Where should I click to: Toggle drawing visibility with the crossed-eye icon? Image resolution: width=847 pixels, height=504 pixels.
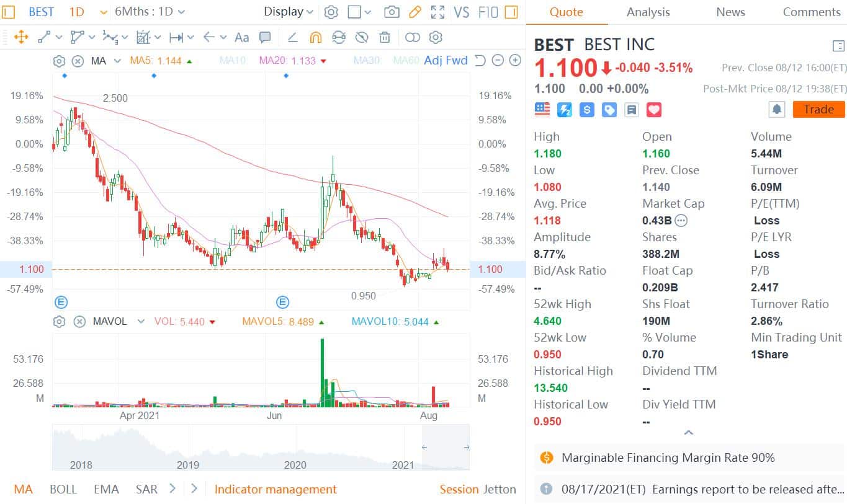(x=361, y=37)
